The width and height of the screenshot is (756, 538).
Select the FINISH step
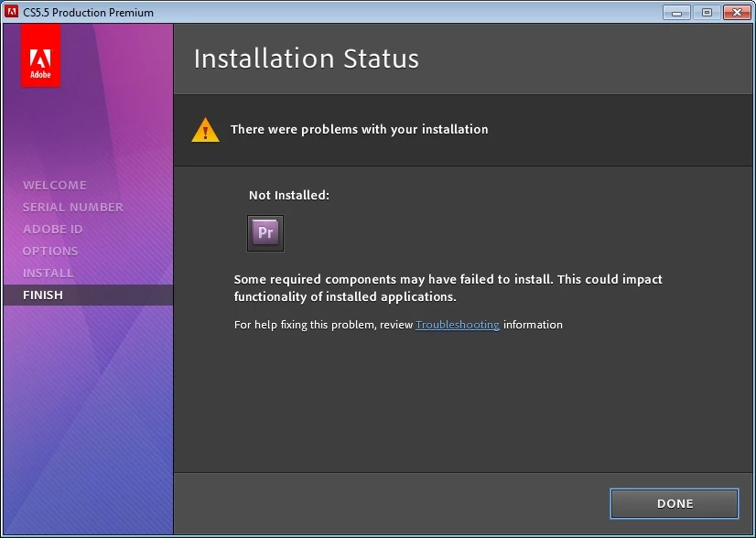pyautogui.click(x=88, y=295)
